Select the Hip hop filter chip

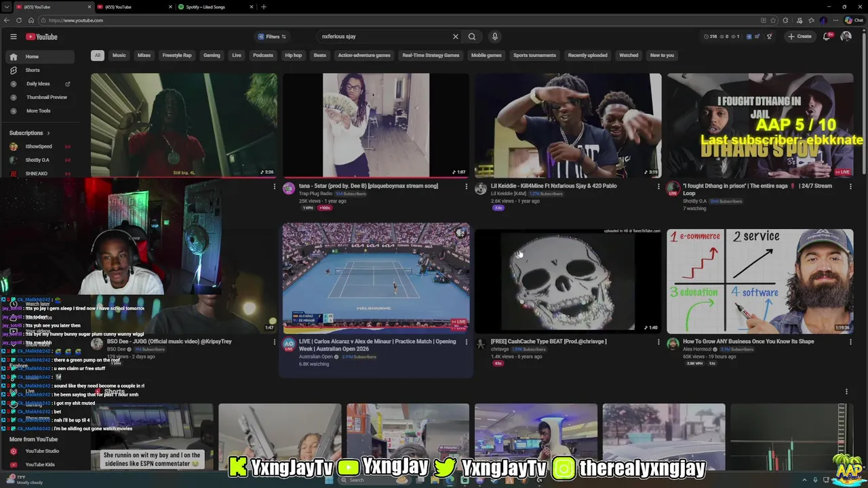pyautogui.click(x=294, y=56)
